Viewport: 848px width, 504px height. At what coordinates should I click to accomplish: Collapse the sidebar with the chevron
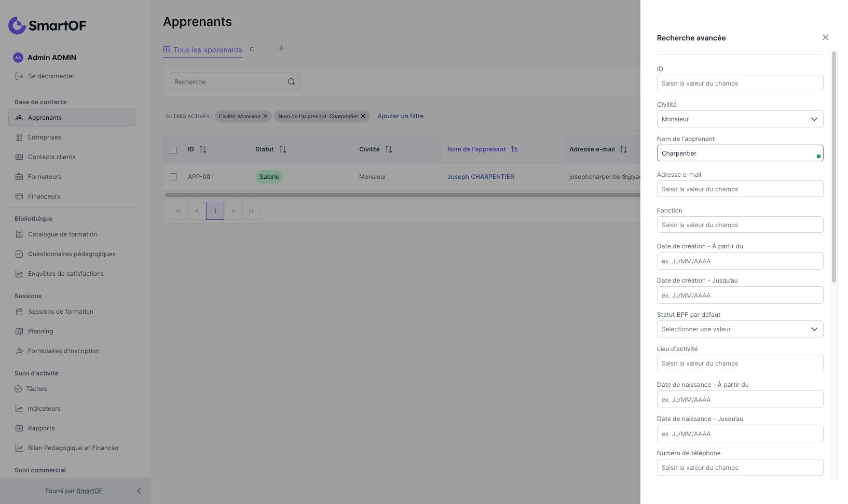click(139, 491)
